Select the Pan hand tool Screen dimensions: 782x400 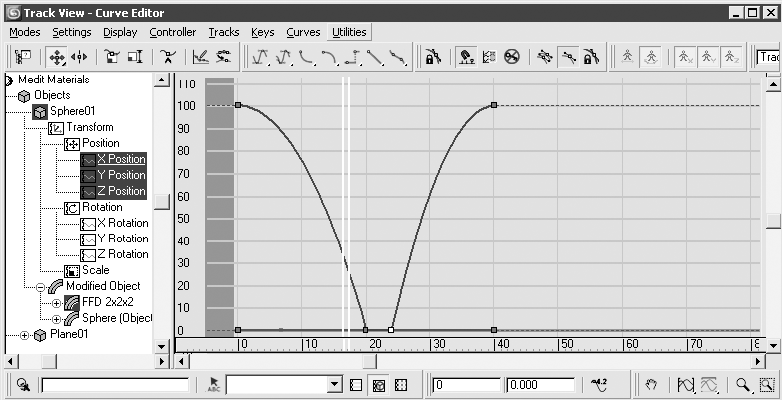point(650,384)
